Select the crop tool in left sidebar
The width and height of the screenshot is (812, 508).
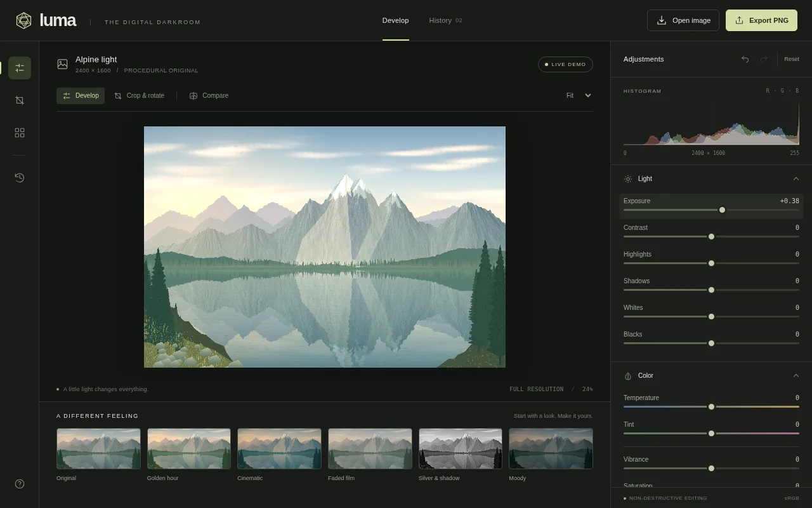pyautogui.click(x=20, y=100)
